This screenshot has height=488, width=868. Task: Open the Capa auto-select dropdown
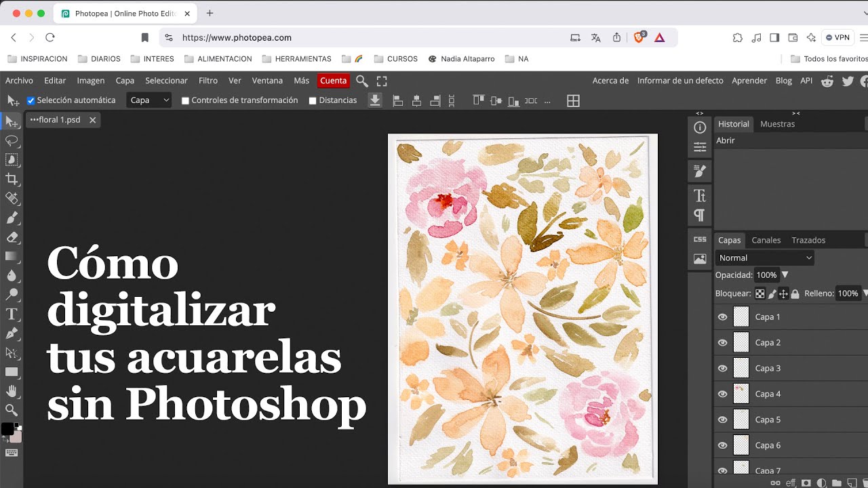click(150, 100)
